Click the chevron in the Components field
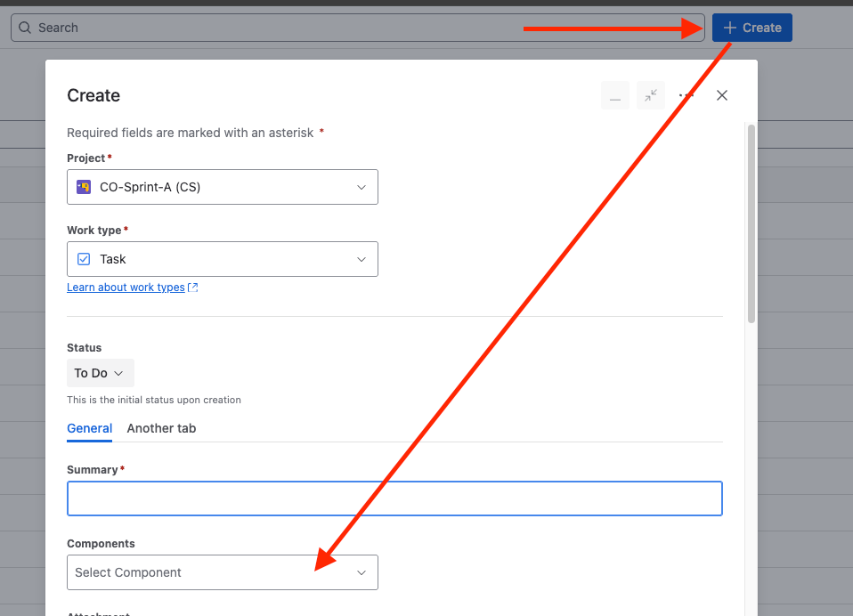 362,572
